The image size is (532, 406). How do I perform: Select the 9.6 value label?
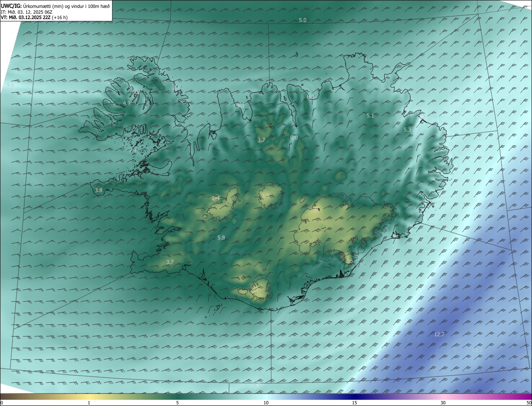tap(10, 85)
